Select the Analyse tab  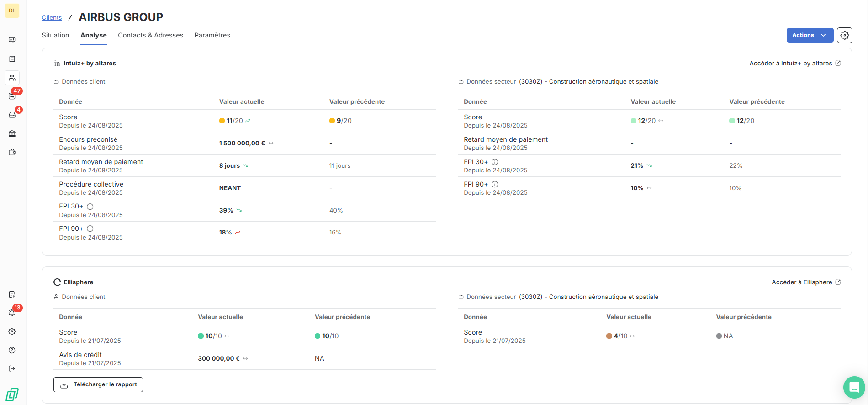(94, 35)
